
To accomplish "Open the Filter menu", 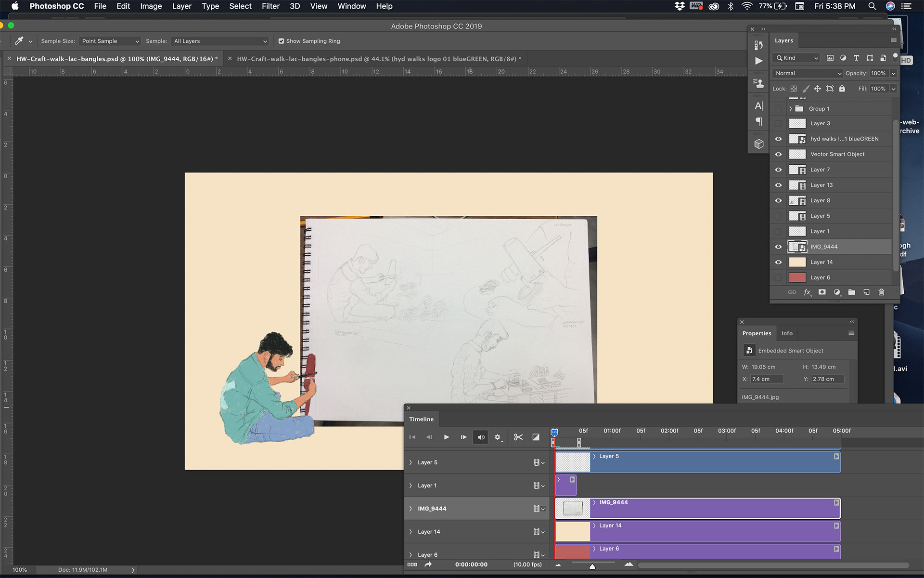I will [x=270, y=6].
